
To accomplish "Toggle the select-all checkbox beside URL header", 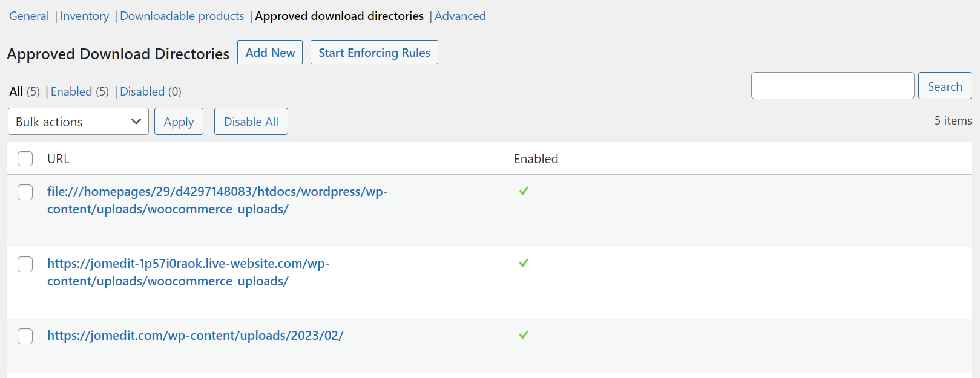I will [x=25, y=159].
